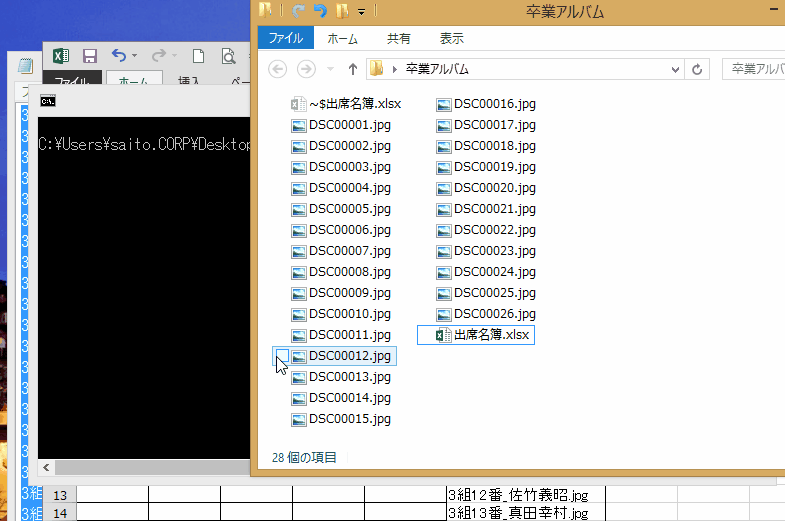Select image file DSC00020.jpg

point(486,188)
